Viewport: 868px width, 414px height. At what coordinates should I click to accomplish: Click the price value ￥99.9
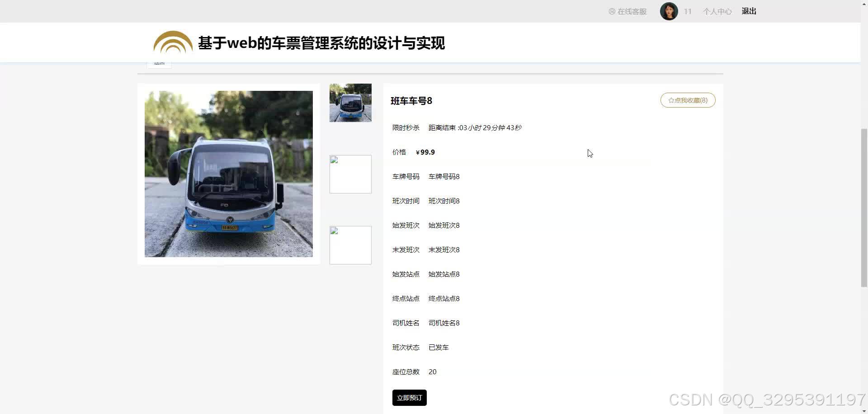[x=425, y=152]
